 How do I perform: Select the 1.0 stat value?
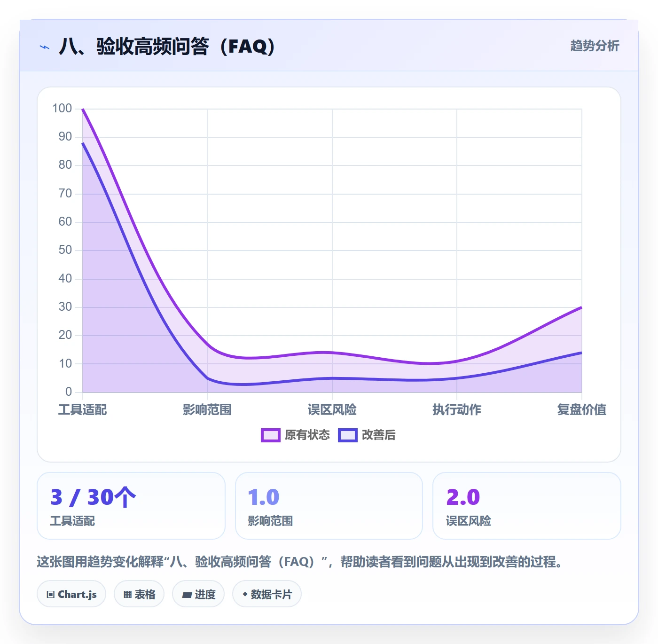[264, 497]
